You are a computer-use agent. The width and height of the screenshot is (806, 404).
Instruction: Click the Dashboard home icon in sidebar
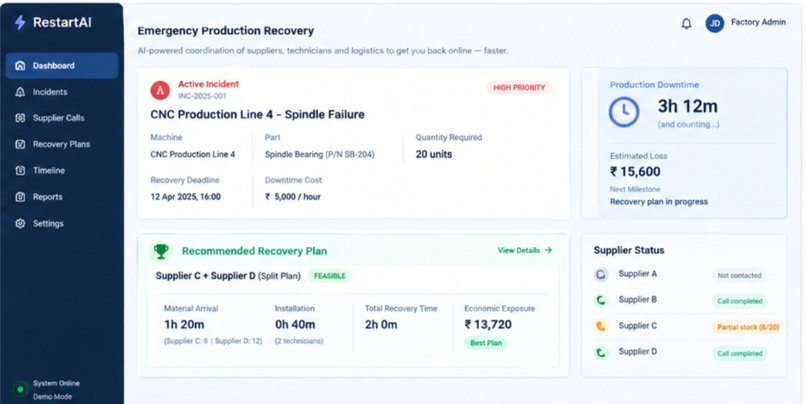pos(20,65)
